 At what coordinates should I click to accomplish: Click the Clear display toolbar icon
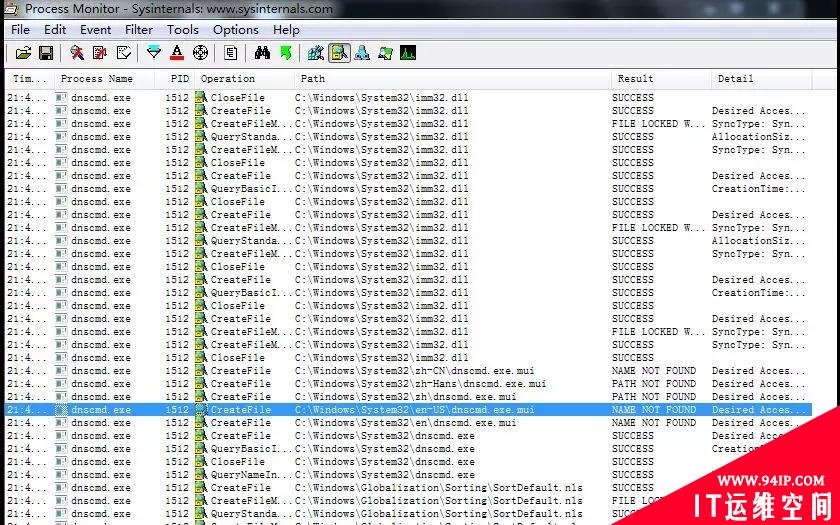(x=124, y=53)
